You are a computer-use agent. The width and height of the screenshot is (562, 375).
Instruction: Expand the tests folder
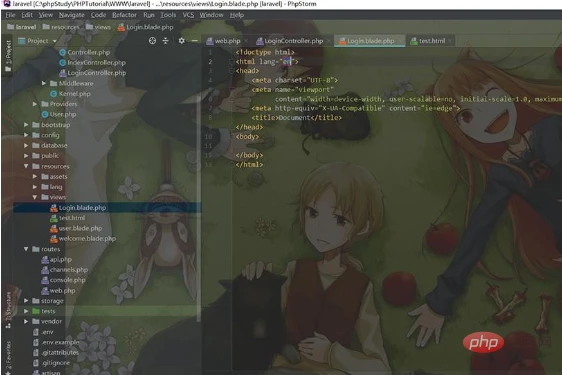tap(26, 311)
